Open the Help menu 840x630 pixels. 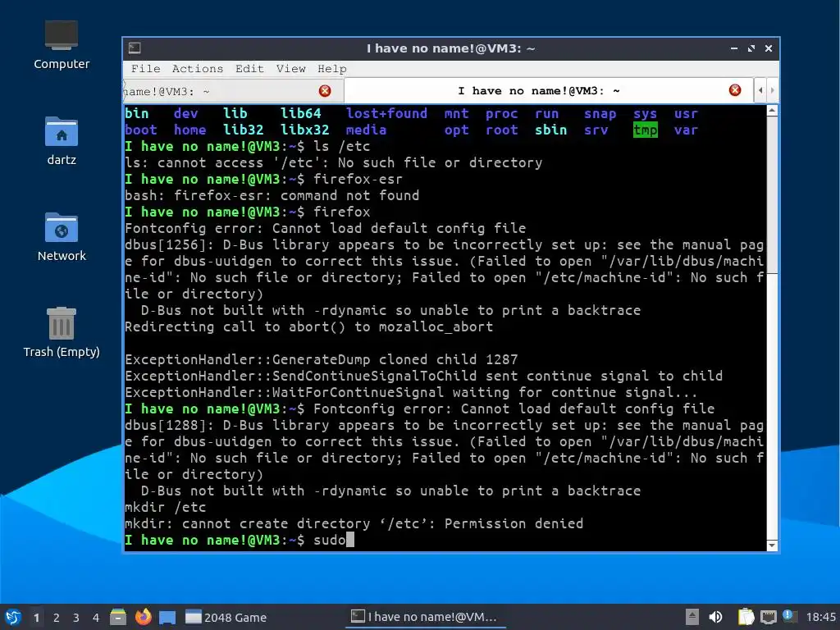coord(331,69)
